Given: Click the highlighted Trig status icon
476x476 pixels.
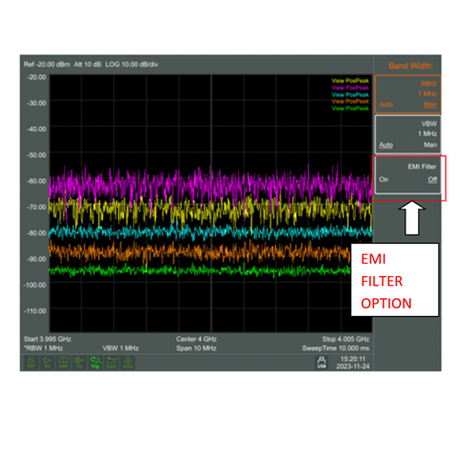Looking at the screenshot, I should click(x=95, y=362).
